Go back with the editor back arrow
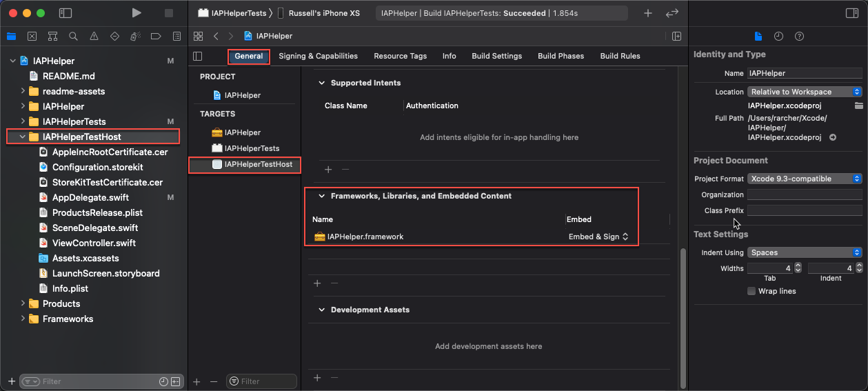The height and width of the screenshot is (391, 868). (x=216, y=36)
